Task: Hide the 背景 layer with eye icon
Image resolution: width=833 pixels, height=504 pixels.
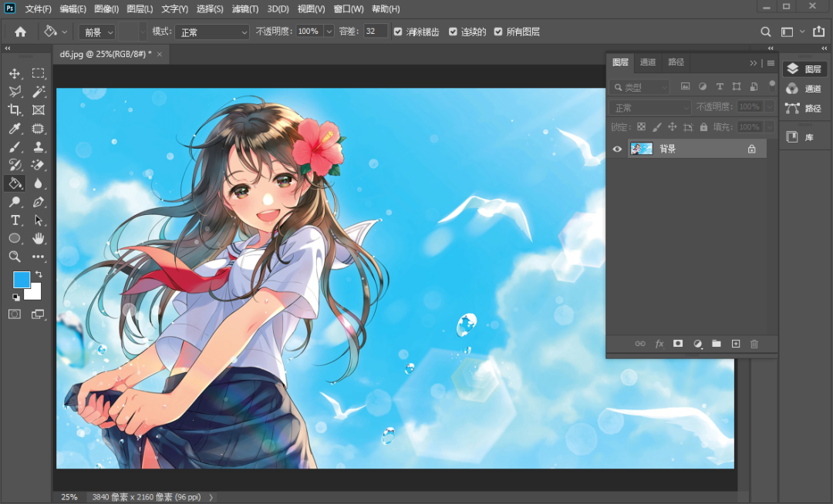Action: pos(616,149)
